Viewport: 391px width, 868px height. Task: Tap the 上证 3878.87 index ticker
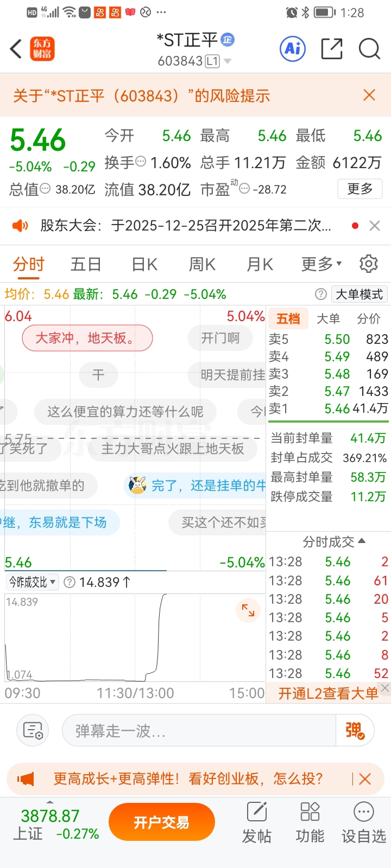point(56,824)
